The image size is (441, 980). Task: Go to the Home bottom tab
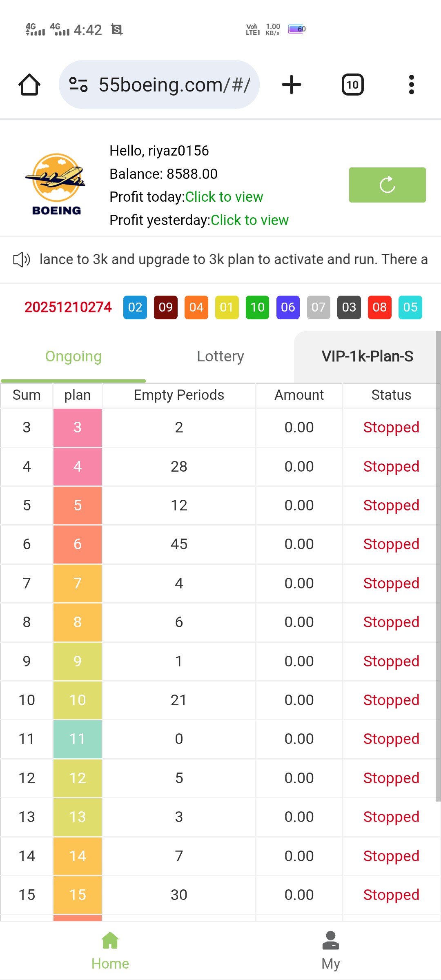click(110, 950)
